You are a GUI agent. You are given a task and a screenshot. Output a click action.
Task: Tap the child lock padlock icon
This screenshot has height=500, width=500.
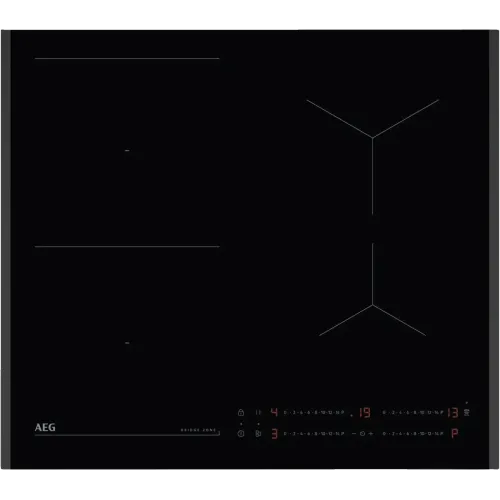tap(241, 413)
